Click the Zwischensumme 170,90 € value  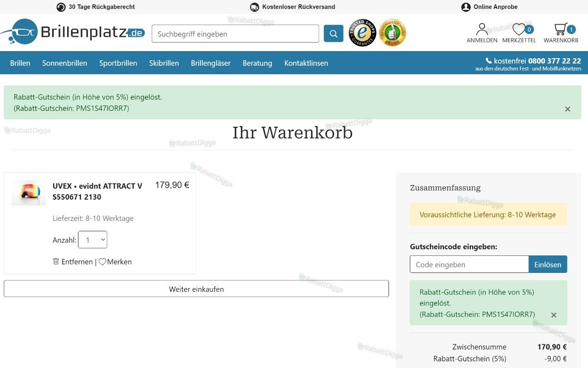(x=552, y=347)
